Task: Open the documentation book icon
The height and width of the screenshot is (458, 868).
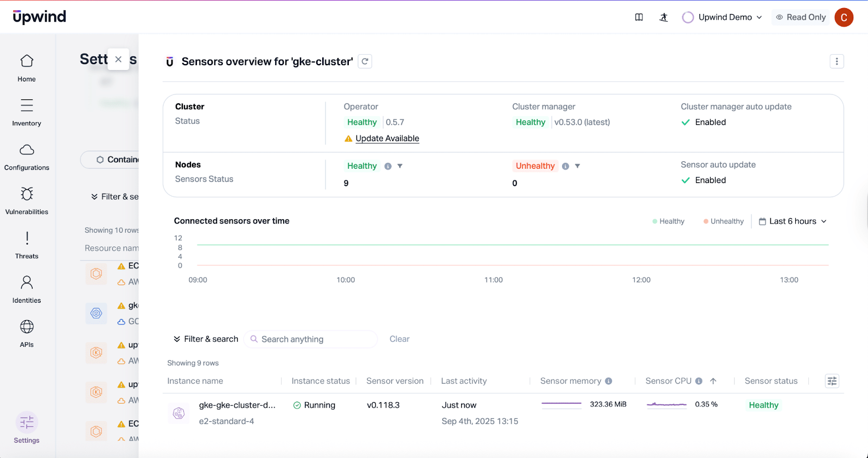Action: [x=639, y=17]
